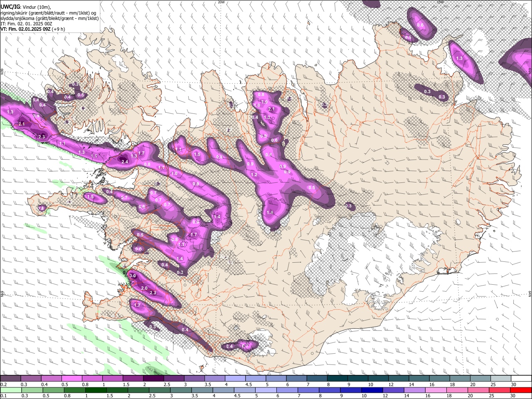532x399 pixels.
Task: Click the light lavender upper legend swatch at 4
Action: 235,378
